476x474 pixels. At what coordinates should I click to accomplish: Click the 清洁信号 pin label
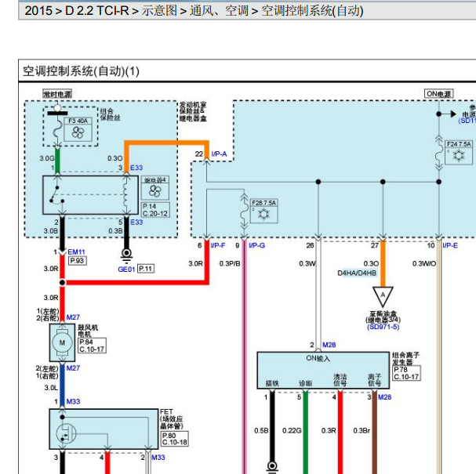(340, 380)
